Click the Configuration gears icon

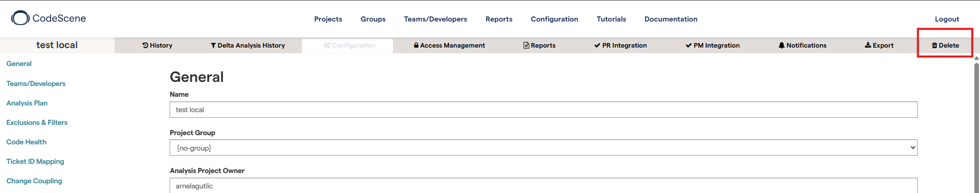click(327, 46)
